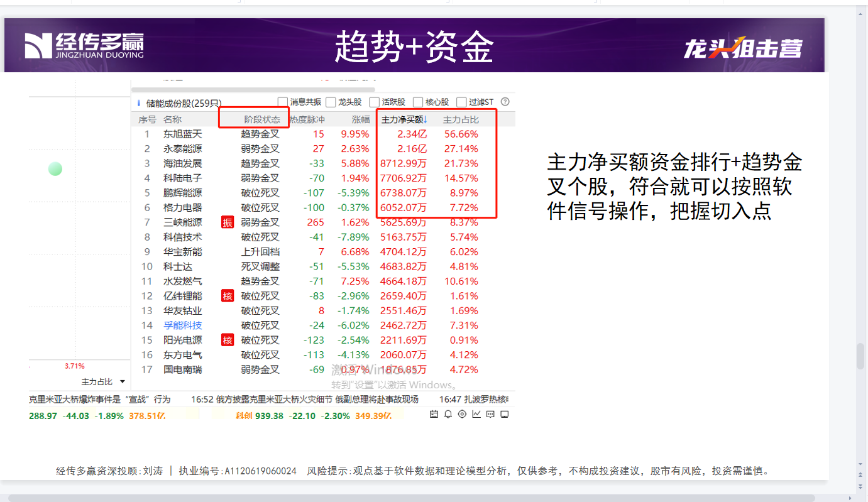The height and width of the screenshot is (502, 868).
Task: Click the target circle icon in the status bar
Action: click(462, 414)
